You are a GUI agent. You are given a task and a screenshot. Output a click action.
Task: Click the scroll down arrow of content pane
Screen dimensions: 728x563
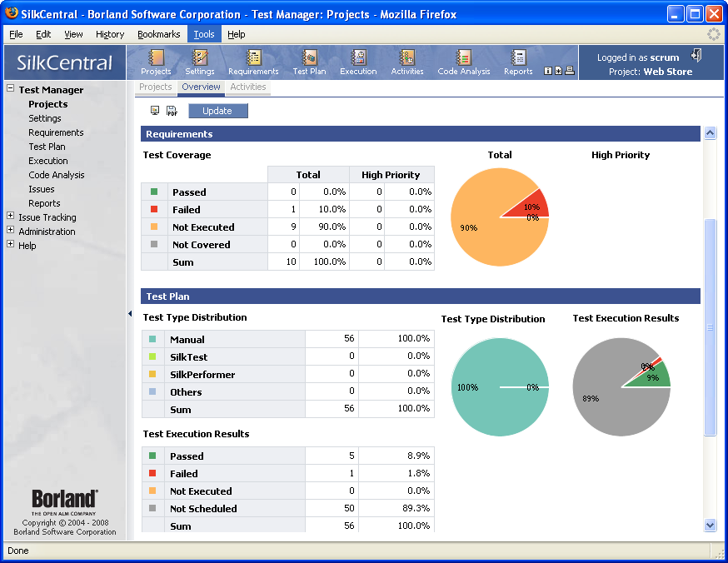(710, 526)
